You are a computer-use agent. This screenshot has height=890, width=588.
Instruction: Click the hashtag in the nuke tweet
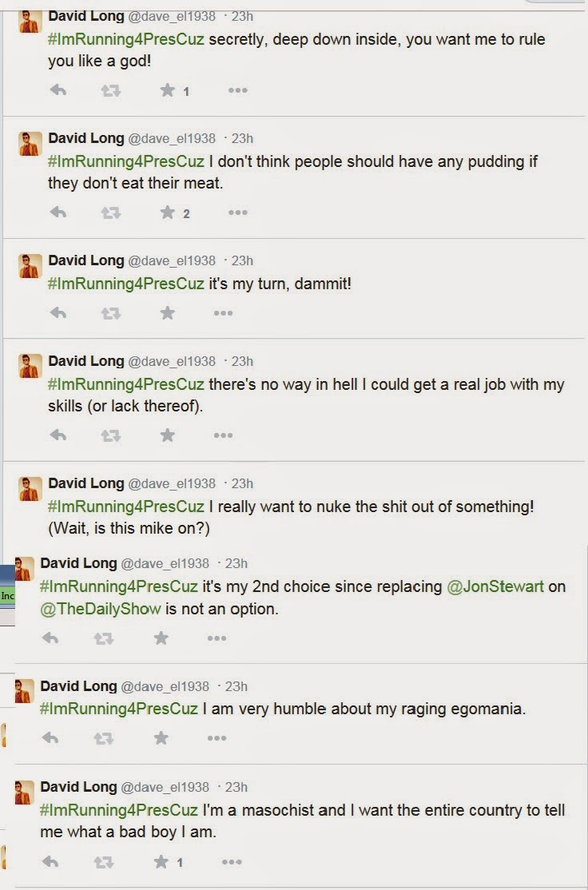tap(126, 506)
